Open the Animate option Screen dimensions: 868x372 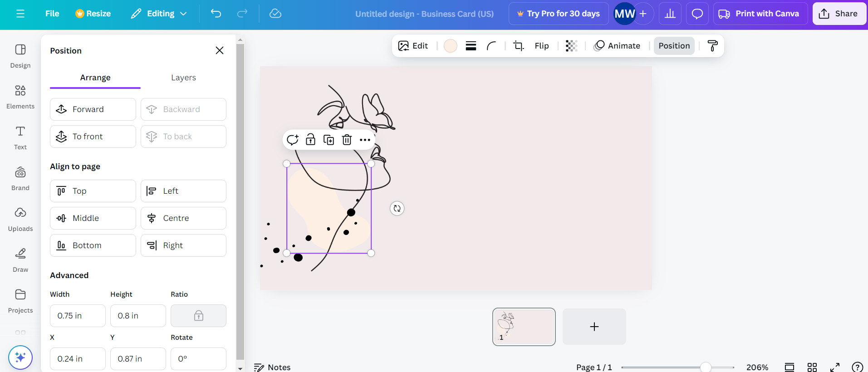click(617, 46)
